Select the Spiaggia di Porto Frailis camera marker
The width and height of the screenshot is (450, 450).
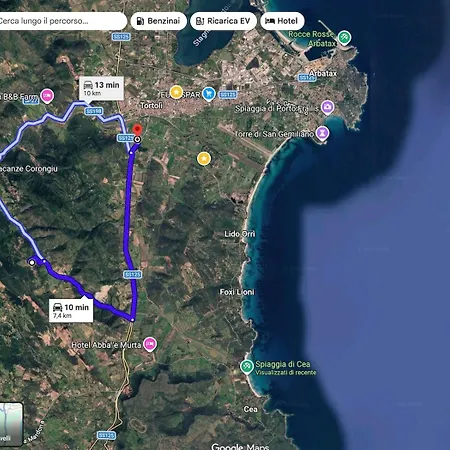(x=327, y=107)
